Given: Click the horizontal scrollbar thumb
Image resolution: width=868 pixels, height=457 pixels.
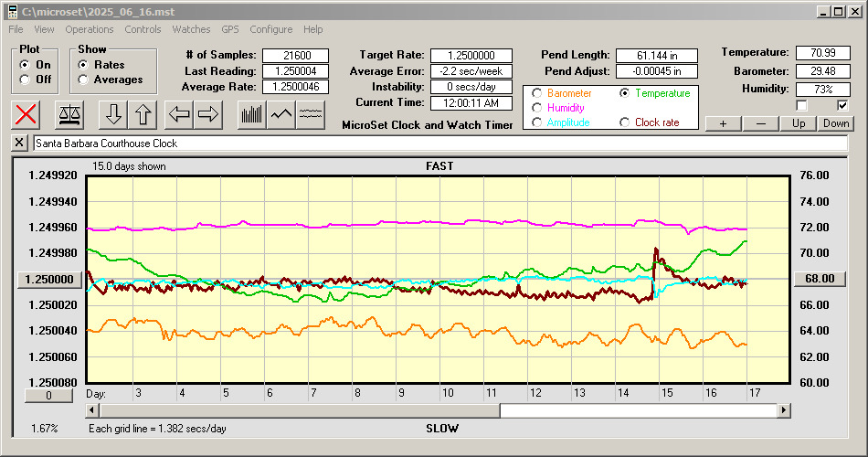Looking at the screenshot, I should pyautogui.click(x=300, y=410).
